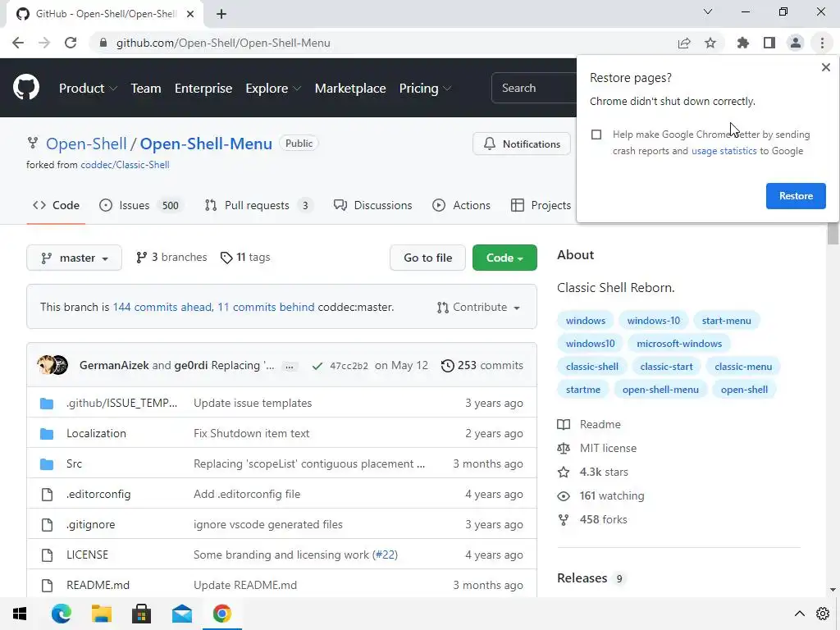Click Go to file button
The height and width of the screenshot is (630, 840).
click(x=427, y=258)
